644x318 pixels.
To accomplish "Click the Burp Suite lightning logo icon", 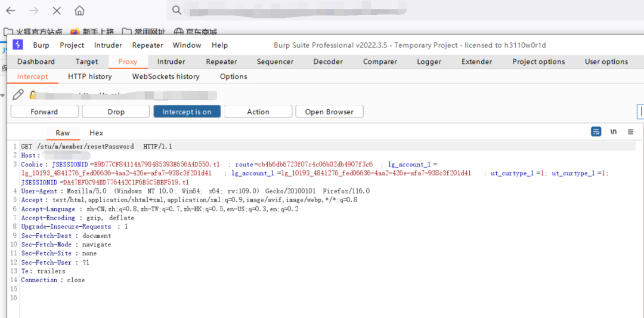I will pyautogui.click(x=18, y=45).
